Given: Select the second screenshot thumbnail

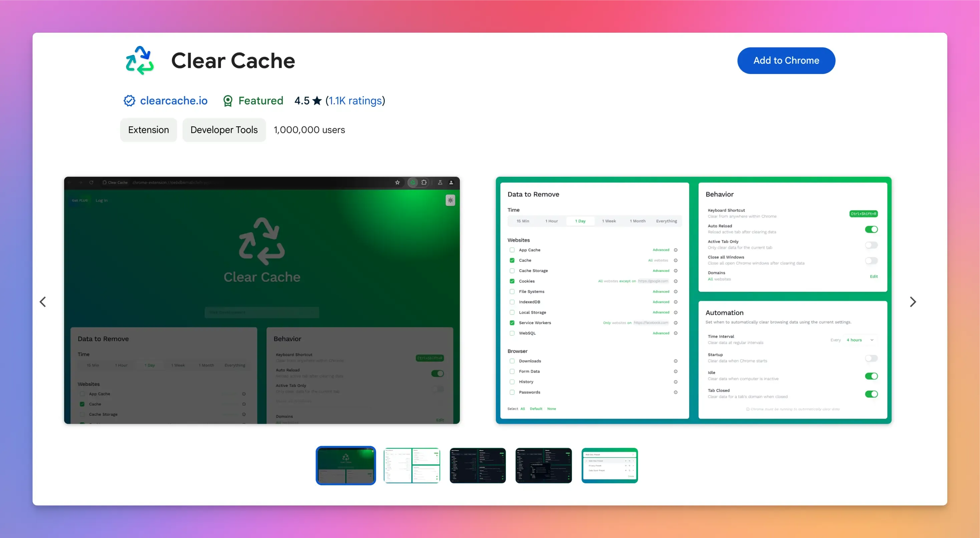Looking at the screenshot, I should point(411,465).
